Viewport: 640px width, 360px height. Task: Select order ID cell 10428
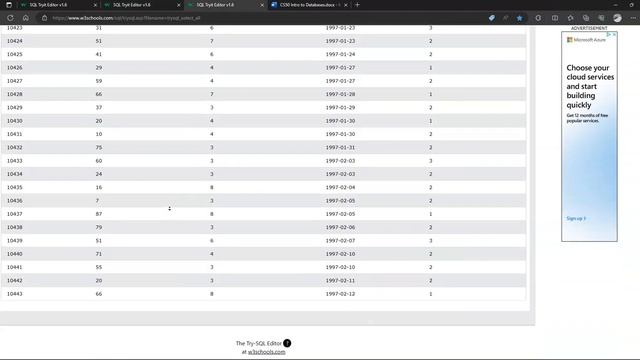pyautogui.click(x=15, y=94)
